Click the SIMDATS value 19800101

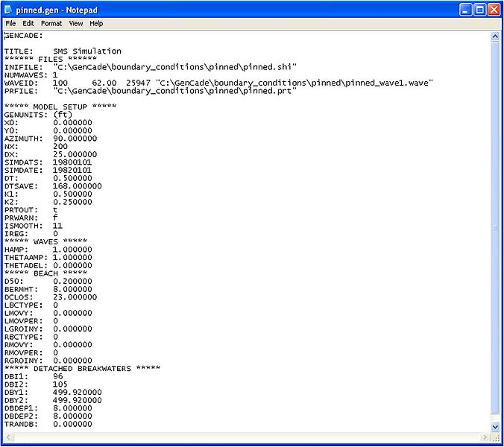(x=72, y=162)
